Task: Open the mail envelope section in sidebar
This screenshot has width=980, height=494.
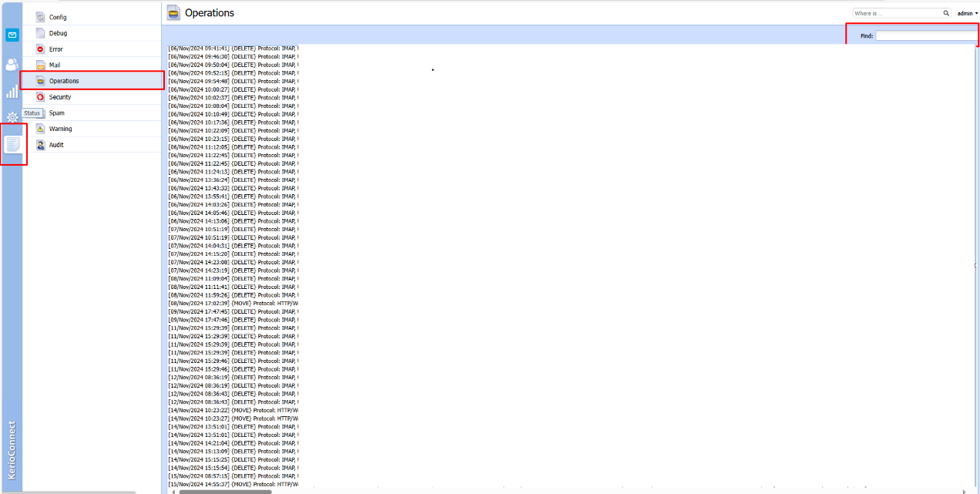Action: (12, 35)
